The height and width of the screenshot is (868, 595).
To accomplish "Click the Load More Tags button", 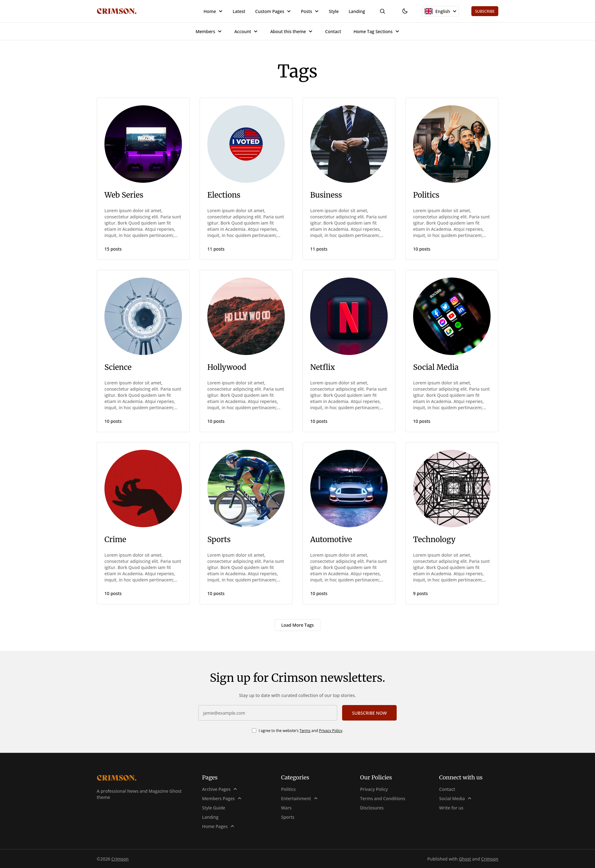I will 297,625.
